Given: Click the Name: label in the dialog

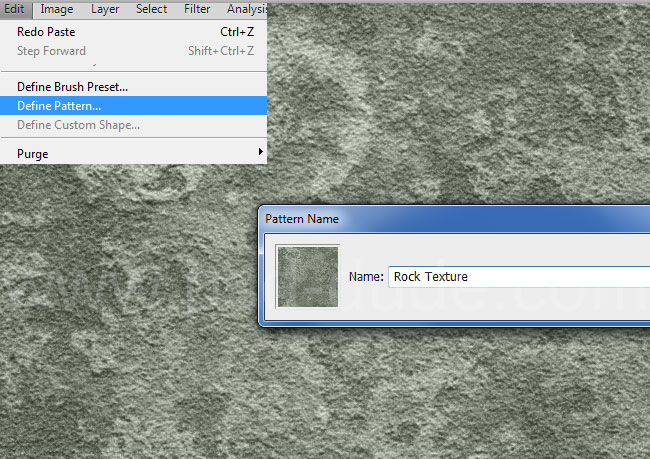Looking at the screenshot, I should click(366, 277).
